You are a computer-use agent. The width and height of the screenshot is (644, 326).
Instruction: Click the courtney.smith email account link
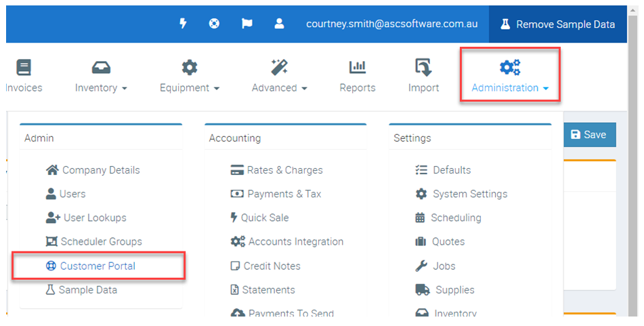click(391, 24)
